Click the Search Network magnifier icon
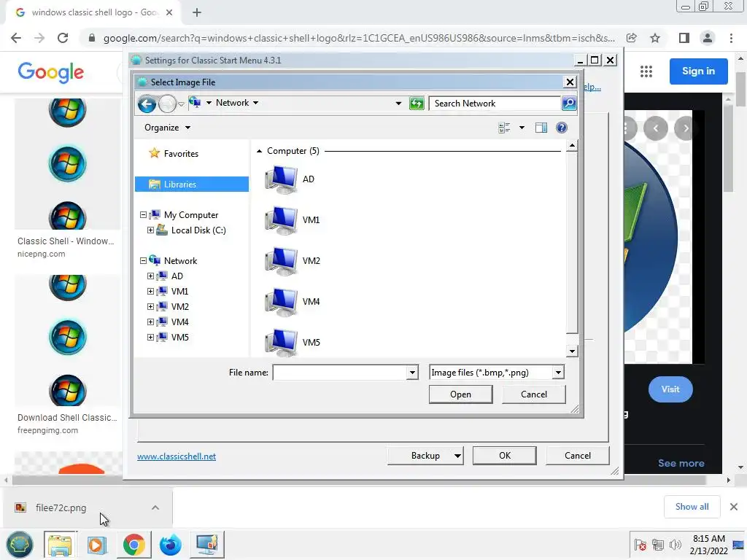Image resolution: width=747 pixels, height=560 pixels. [x=569, y=104]
